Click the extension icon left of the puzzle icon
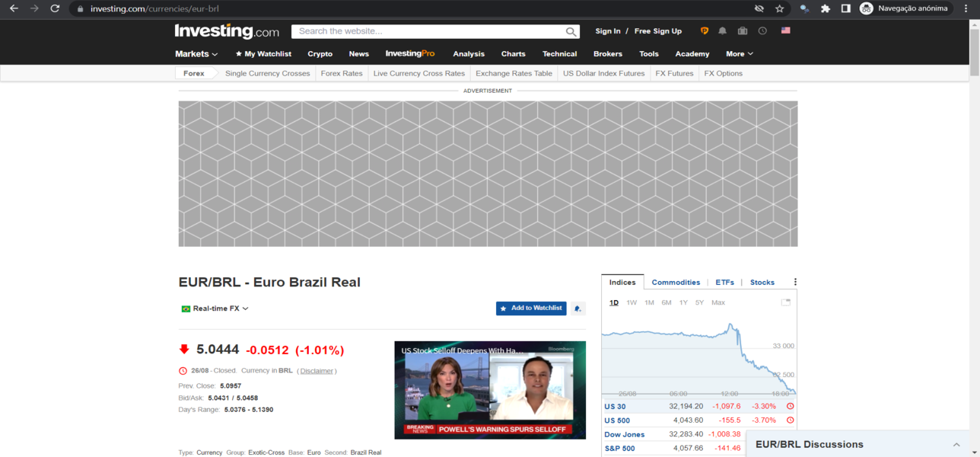The width and height of the screenshot is (980, 457). point(804,8)
